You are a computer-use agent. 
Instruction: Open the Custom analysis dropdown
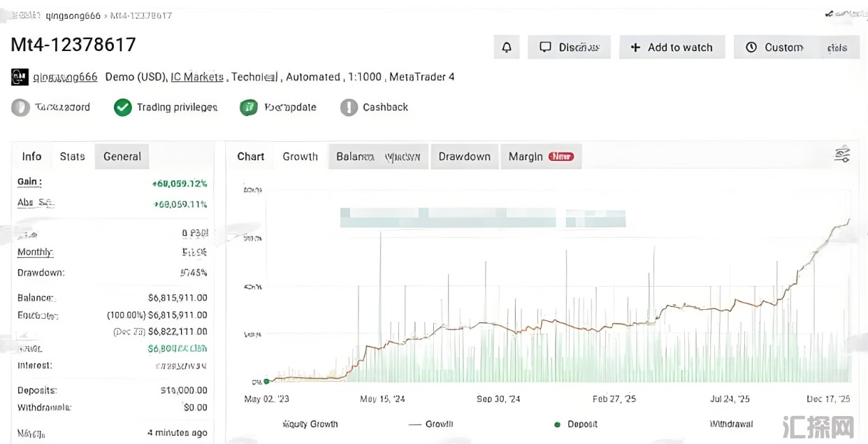(796, 48)
